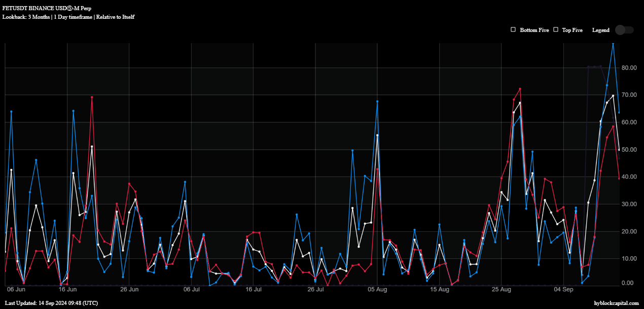Image resolution: width=644 pixels, height=309 pixels.
Task: Select the 25 Aug date label
Action: pyautogui.click(x=502, y=289)
